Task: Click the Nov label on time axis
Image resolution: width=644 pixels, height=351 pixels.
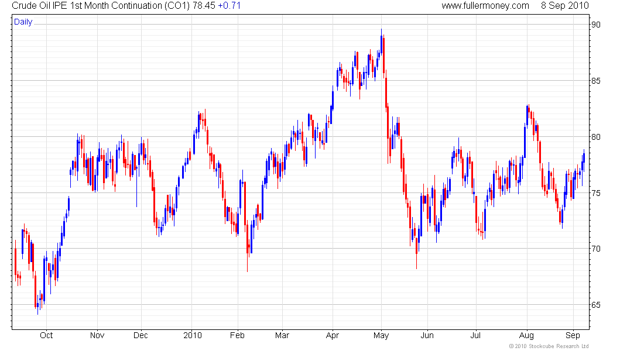Action: [x=97, y=335]
